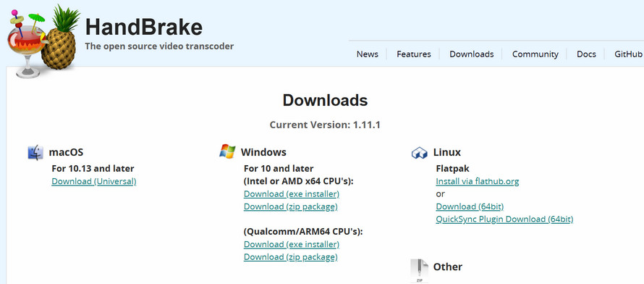
Task: Click Install via flathub.org link
Action: pos(478,181)
